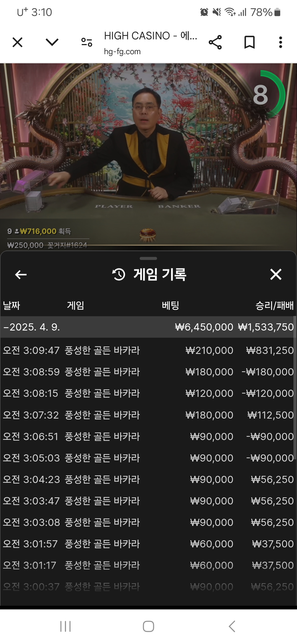Tap the share icon
The width and height of the screenshot is (297, 644).
(215, 42)
